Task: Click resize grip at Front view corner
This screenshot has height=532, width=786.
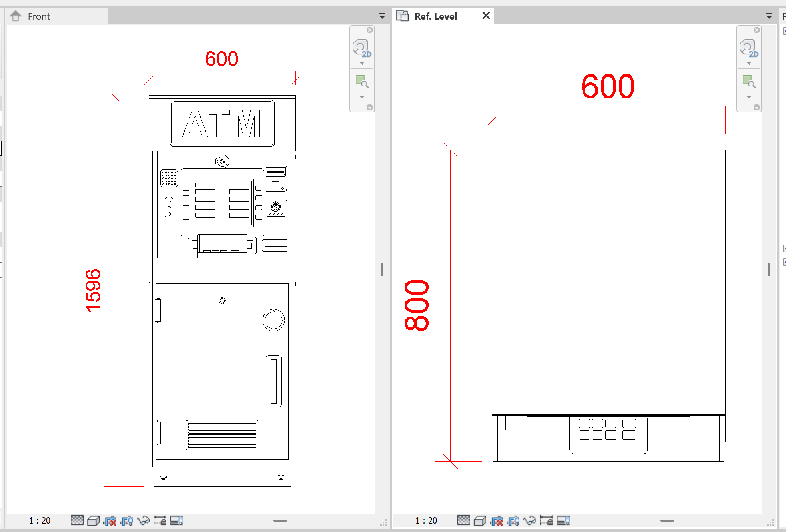Action: (383, 522)
